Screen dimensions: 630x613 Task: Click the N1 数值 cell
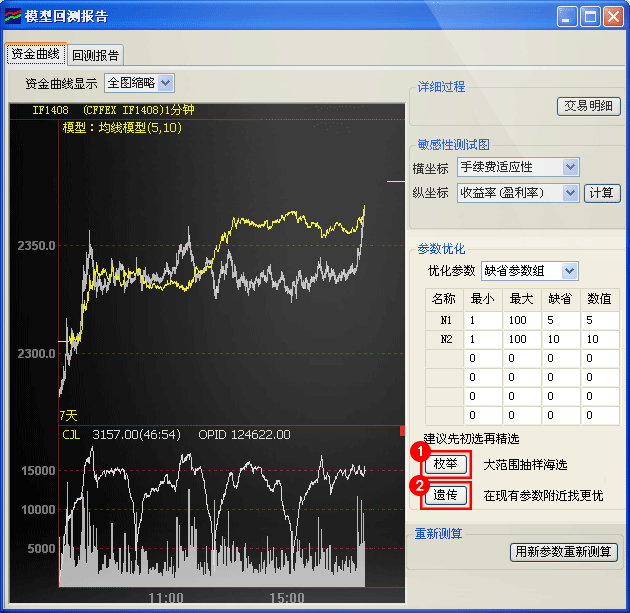click(599, 320)
